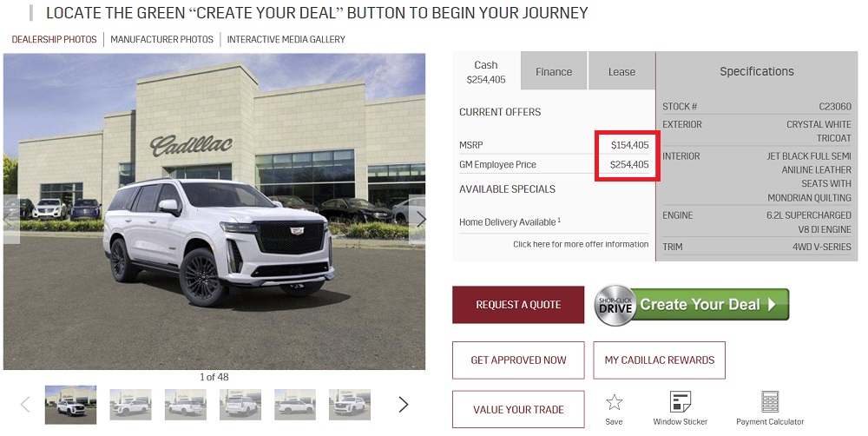
Task: Click here for more offer information link
Action: point(581,244)
